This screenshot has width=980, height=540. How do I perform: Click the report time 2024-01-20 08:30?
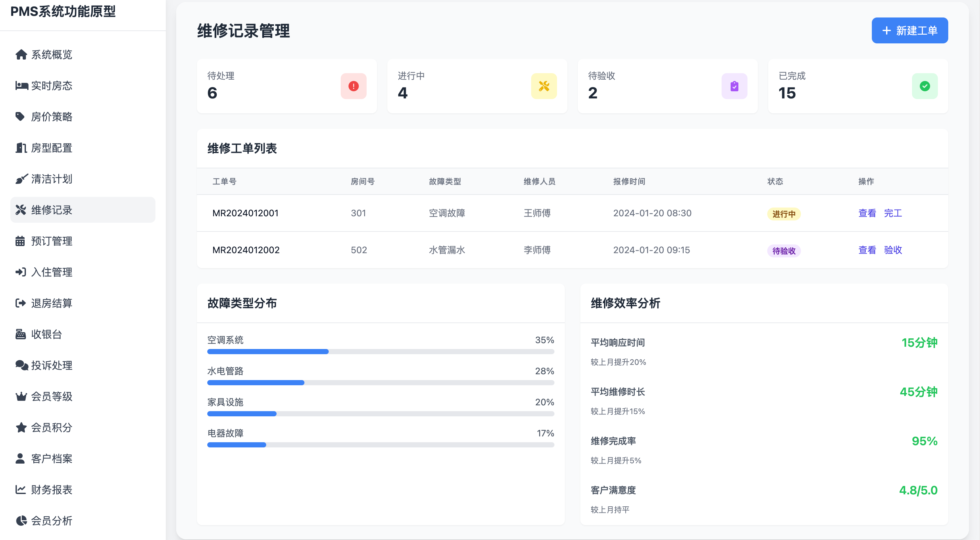652,213
